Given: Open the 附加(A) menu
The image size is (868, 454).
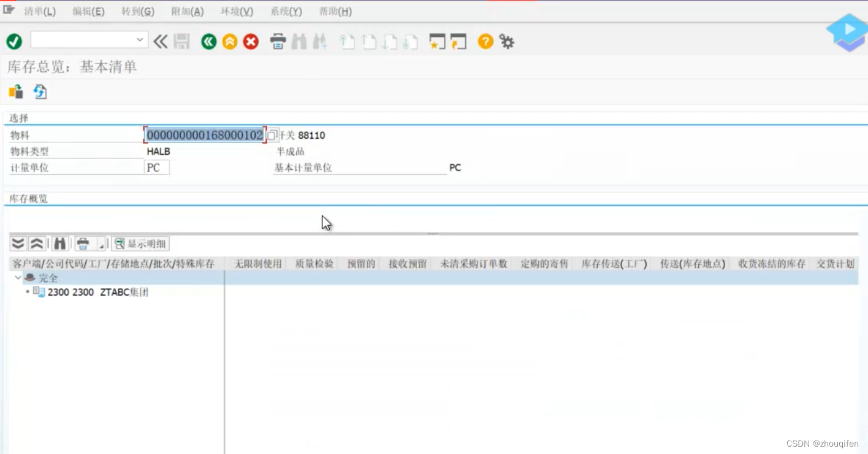Looking at the screenshot, I should coord(188,12).
